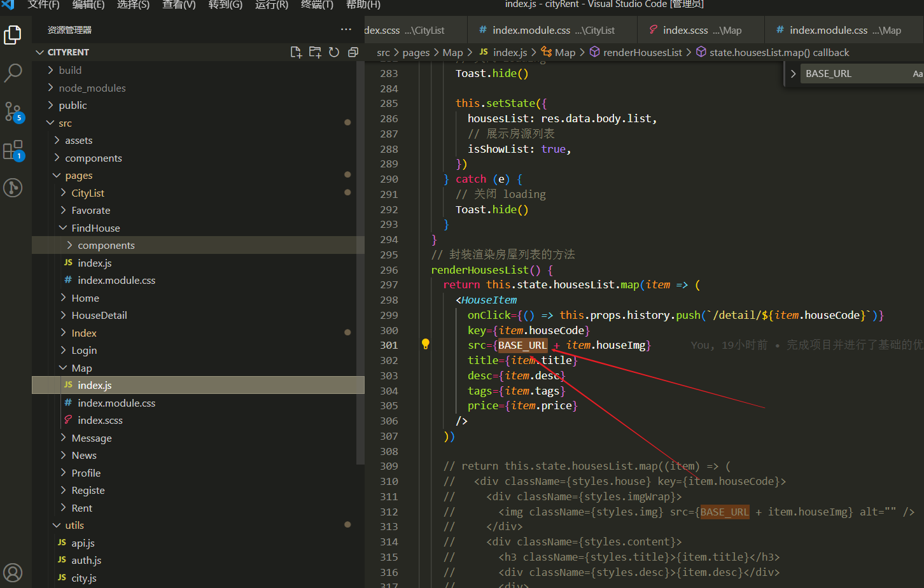Open the Search view in activity bar

(x=13, y=73)
